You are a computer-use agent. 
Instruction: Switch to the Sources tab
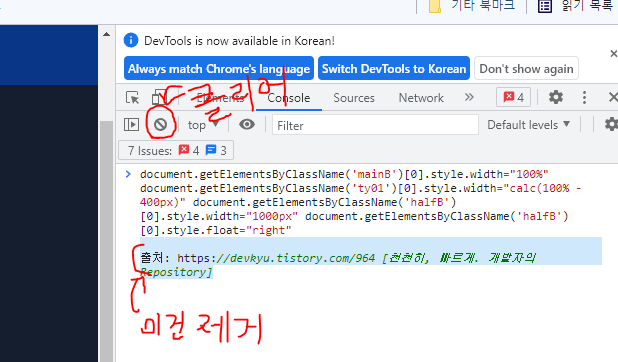tap(354, 98)
